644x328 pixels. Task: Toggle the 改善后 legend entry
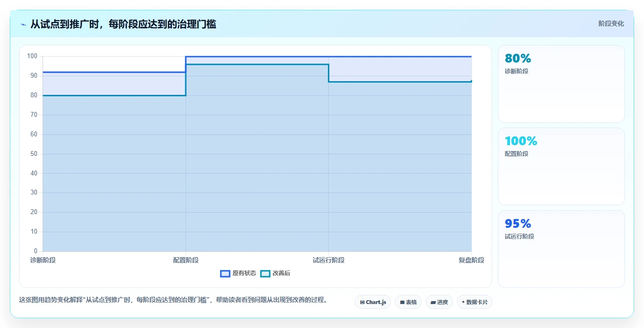pos(275,273)
